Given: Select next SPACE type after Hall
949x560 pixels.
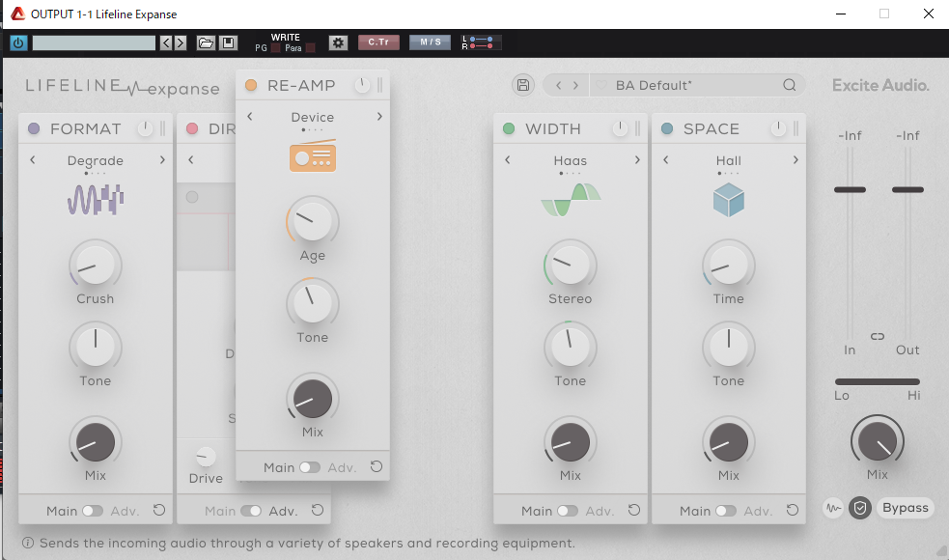Looking at the screenshot, I should tap(795, 160).
